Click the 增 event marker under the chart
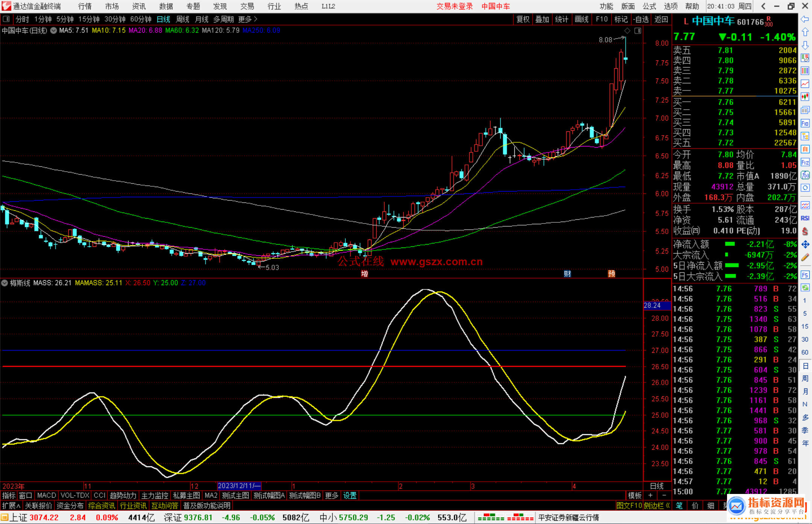This screenshot has height=524, width=812. (x=364, y=273)
